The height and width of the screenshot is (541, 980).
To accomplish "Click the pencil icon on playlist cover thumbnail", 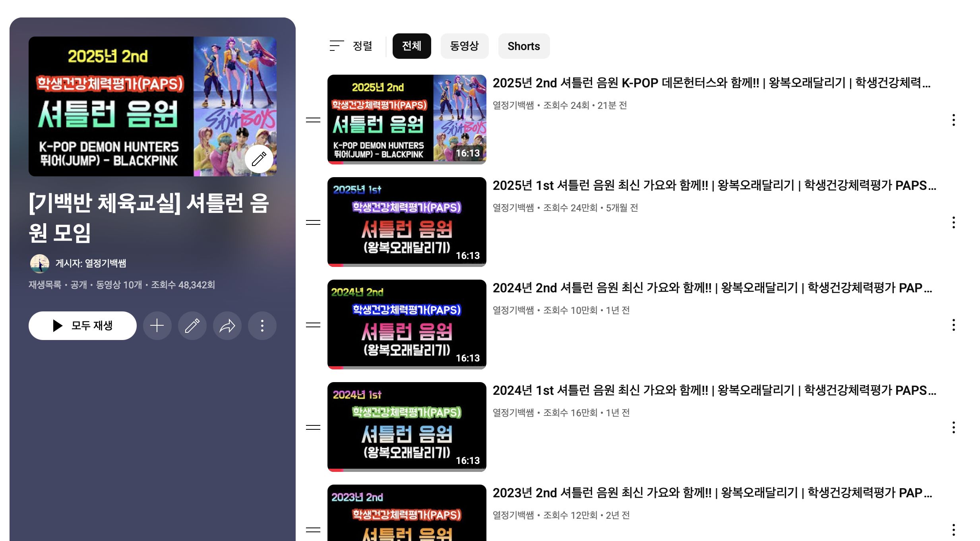I will (259, 159).
